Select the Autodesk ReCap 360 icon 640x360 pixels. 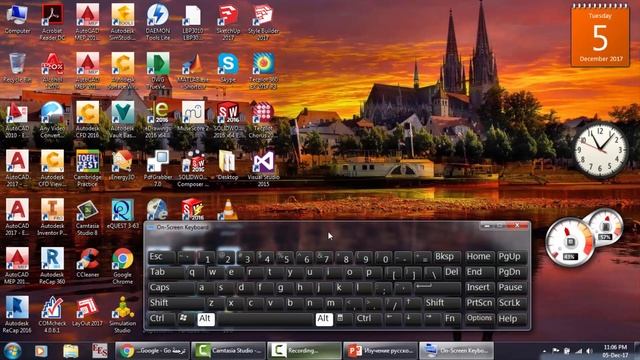pyautogui.click(x=52, y=266)
